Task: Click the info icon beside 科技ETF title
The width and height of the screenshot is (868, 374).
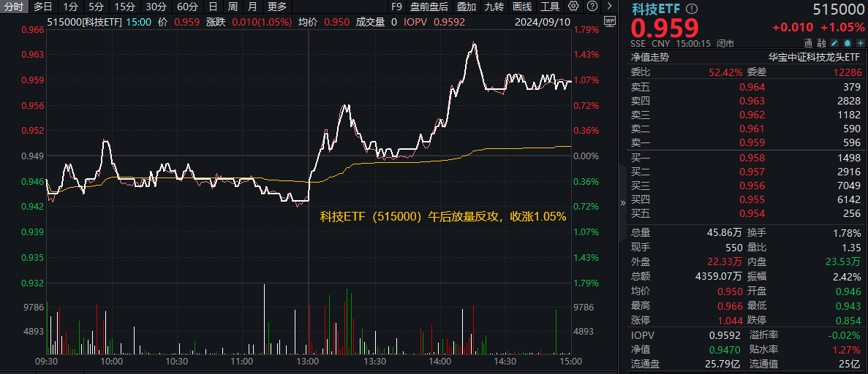Action: [x=692, y=9]
